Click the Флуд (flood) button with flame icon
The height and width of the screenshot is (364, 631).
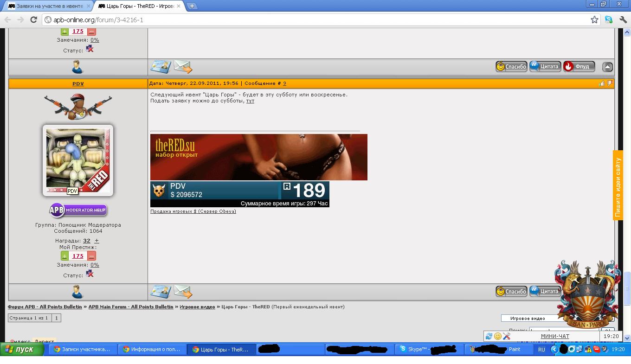tap(579, 67)
